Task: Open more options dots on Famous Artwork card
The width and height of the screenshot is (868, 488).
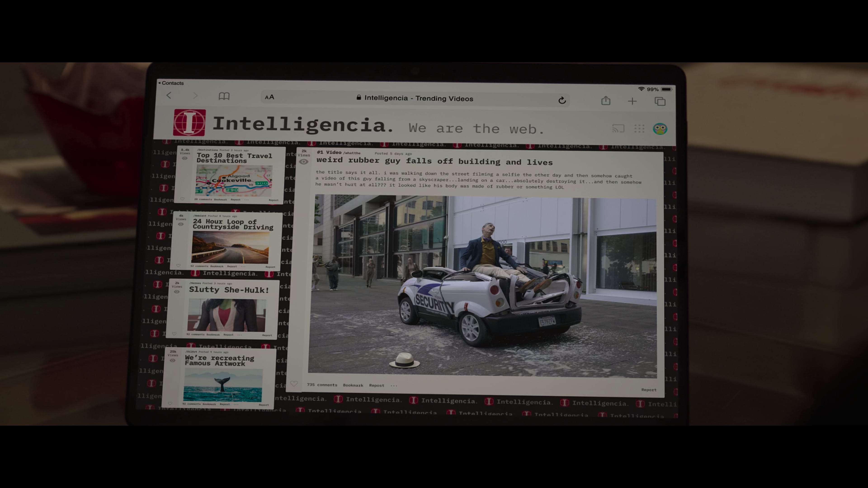Action: point(236,404)
